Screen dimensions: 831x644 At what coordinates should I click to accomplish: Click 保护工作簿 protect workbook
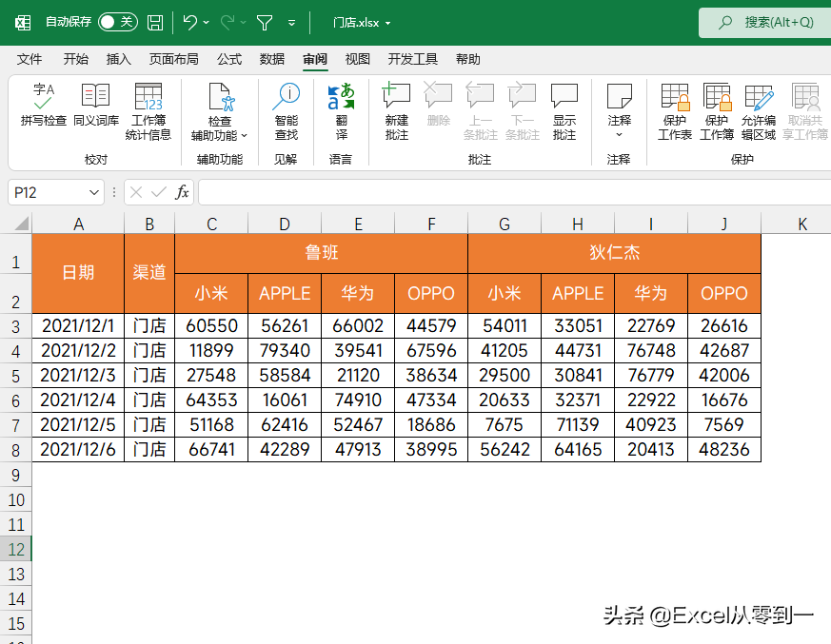(717, 111)
